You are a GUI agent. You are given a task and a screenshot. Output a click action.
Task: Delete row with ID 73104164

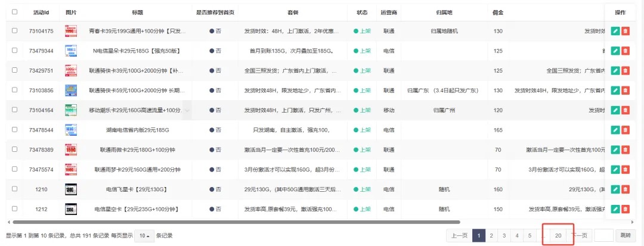point(625,110)
